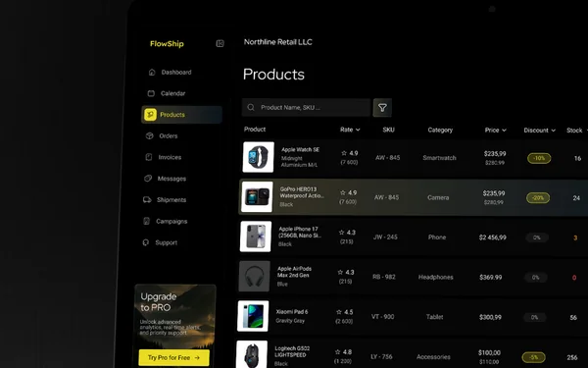Click the Upgrade to PRO card heading

pyautogui.click(x=158, y=302)
